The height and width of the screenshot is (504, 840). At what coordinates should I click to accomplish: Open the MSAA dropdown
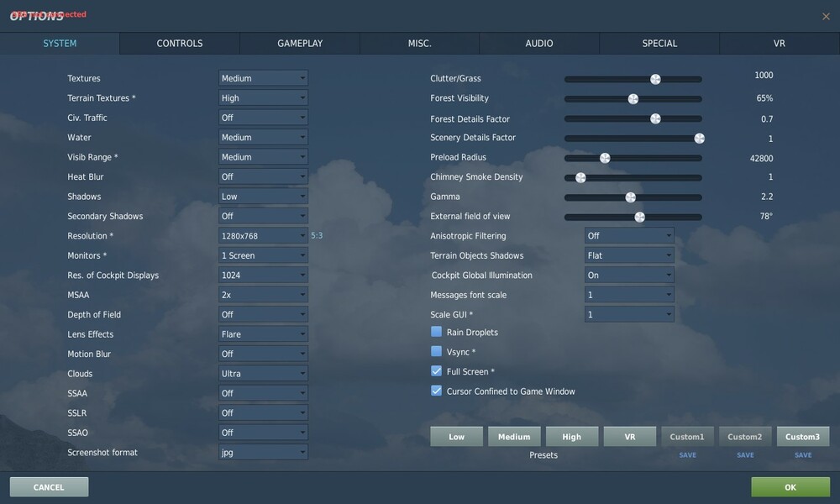263,295
